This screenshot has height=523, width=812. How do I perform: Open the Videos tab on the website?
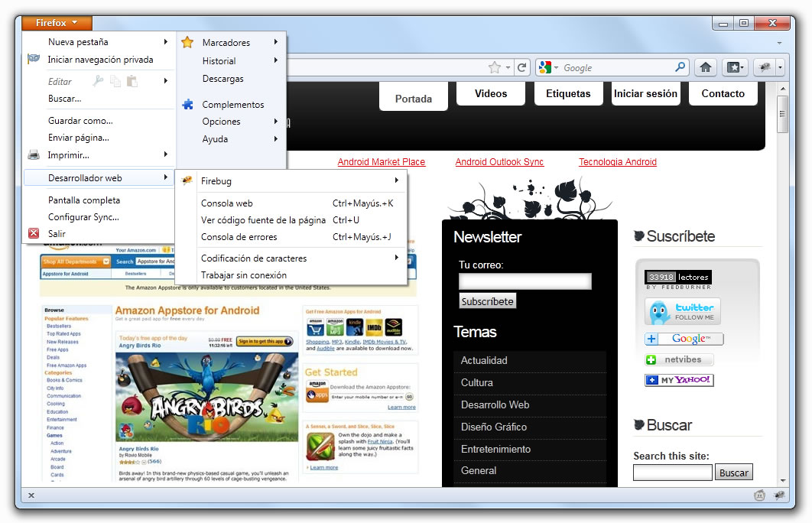(491, 94)
